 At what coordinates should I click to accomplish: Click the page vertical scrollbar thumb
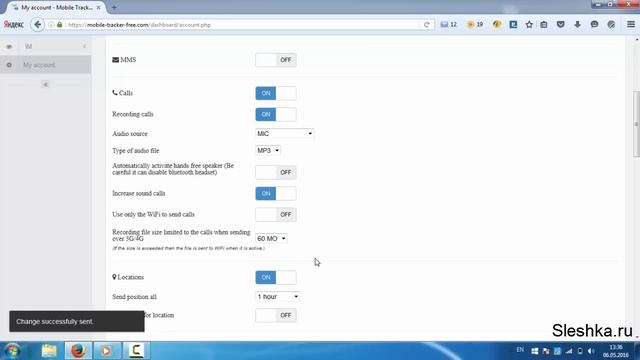(636, 124)
